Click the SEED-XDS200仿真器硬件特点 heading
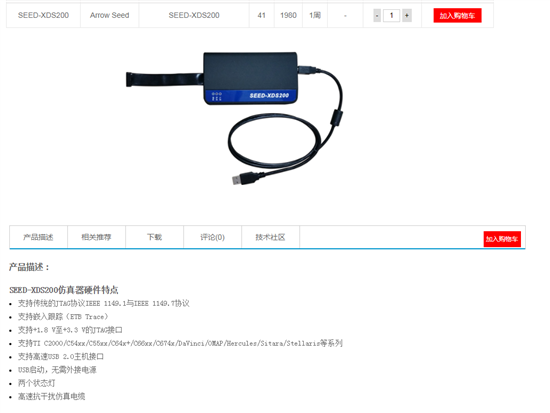This screenshot has height=413, width=550. pyautogui.click(x=63, y=290)
